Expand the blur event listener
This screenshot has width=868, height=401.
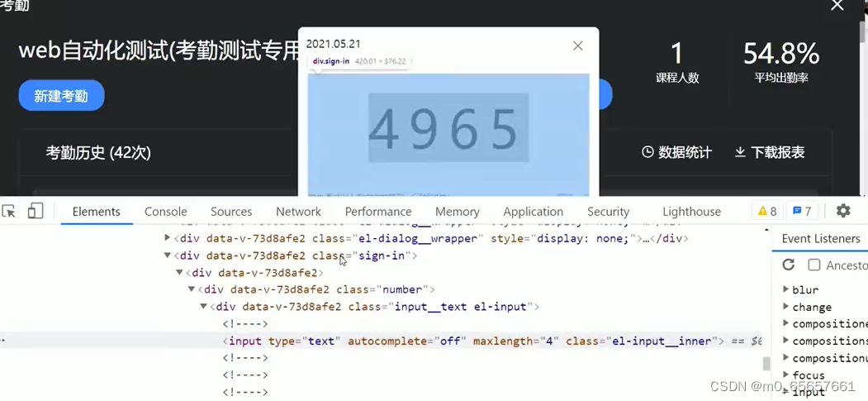786,289
